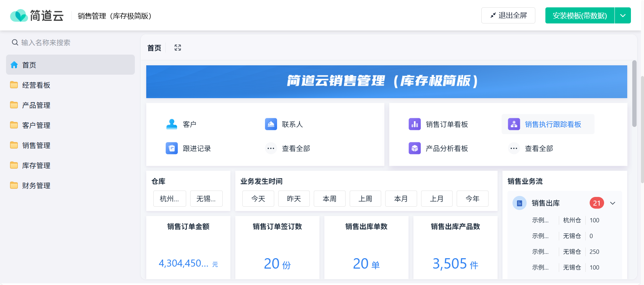This screenshot has height=285, width=644.
Task: Expand 经营看板 in sidebar
Action: [70, 85]
